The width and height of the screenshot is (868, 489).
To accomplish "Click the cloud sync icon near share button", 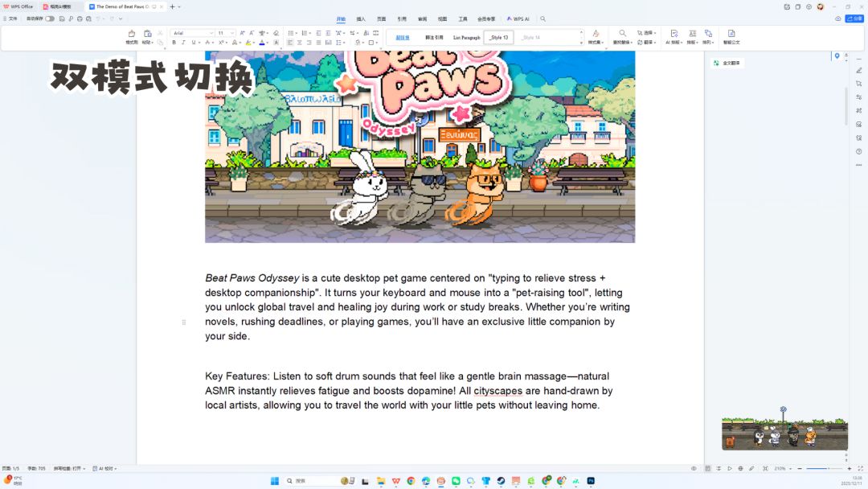I will [838, 18].
